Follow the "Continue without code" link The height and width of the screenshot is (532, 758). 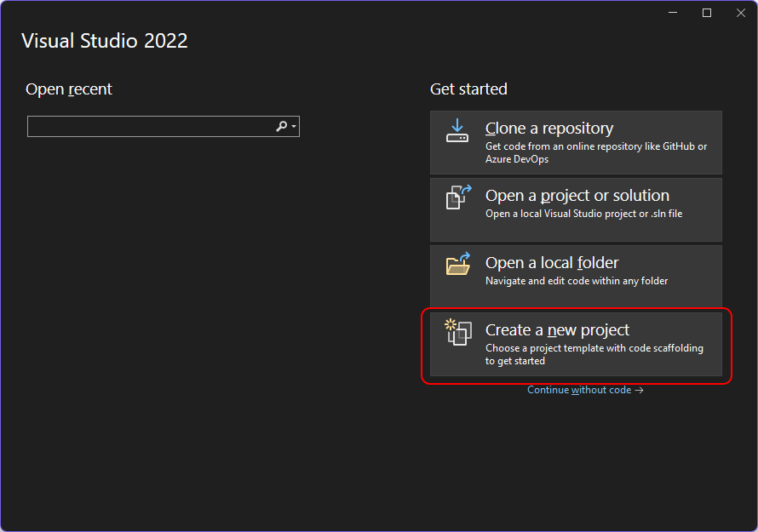(x=579, y=390)
